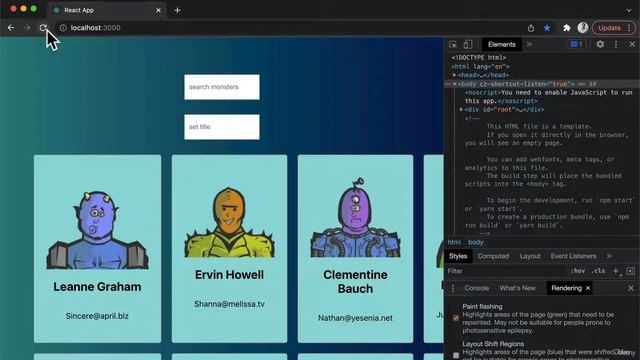Open the Computed tab
Screen dimensions: 640x360
click(x=493, y=256)
